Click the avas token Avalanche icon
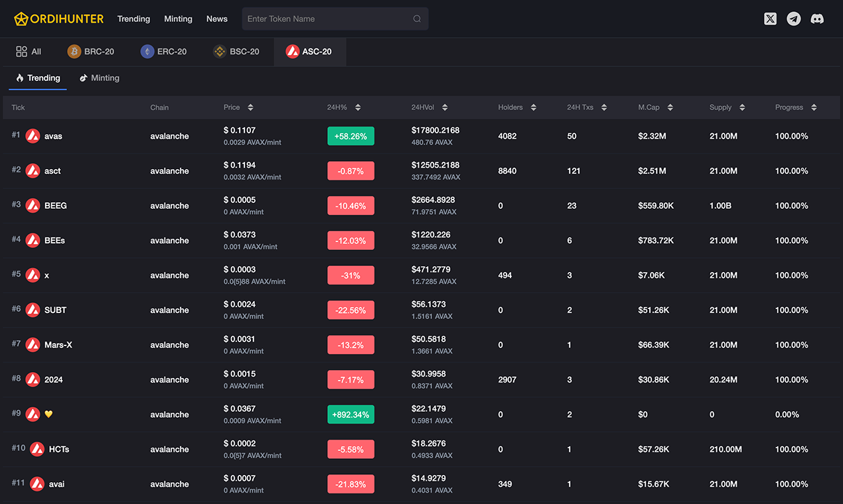Image resolution: width=843 pixels, height=504 pixels. pos(33,136)
